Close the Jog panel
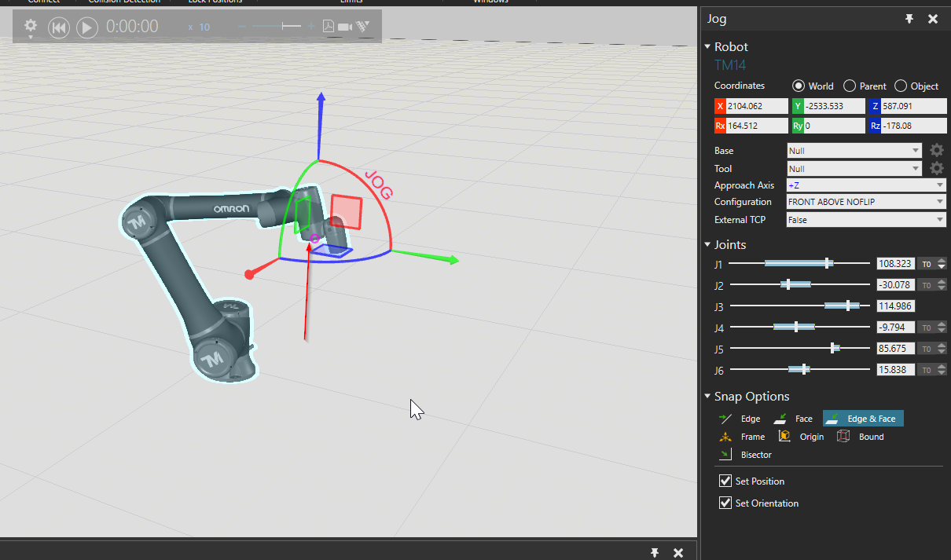This screenshot has width=951, height=560. [x=933, y=19]
